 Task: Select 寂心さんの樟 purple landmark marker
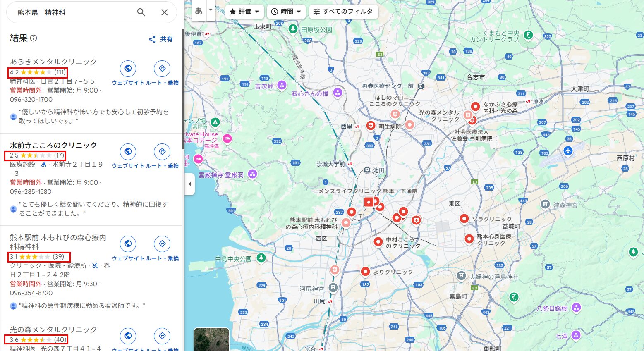pyautogui.click(x=338, y=93)
